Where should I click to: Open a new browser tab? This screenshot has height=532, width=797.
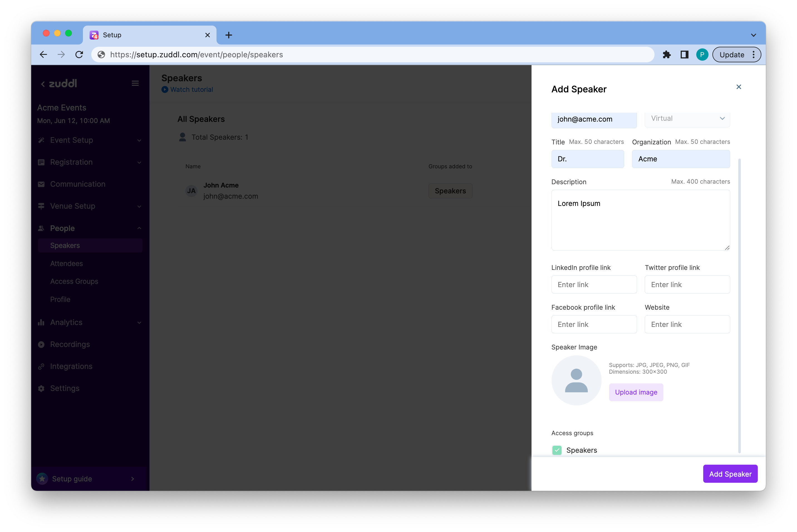pos(229,35)
